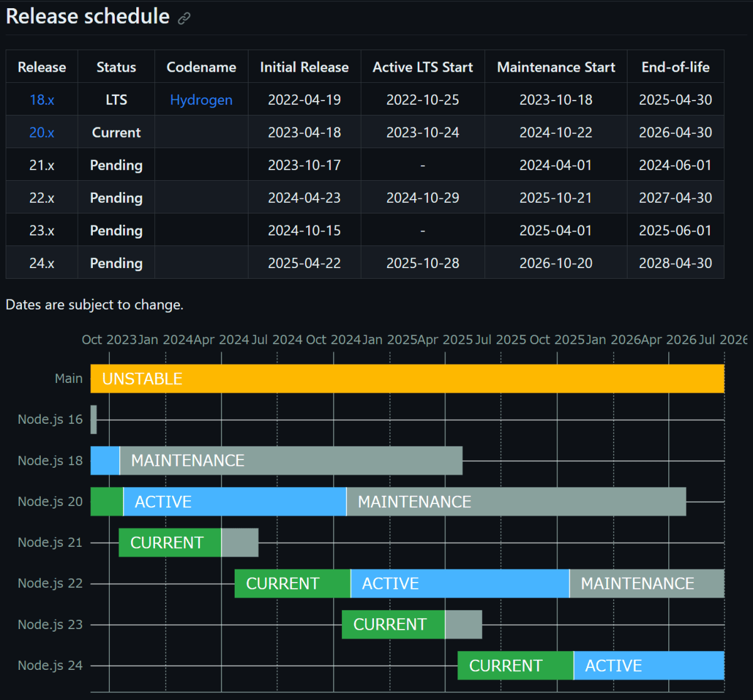
Task: Click the Node.js 20 chart row label
Action: coord(50,502)
